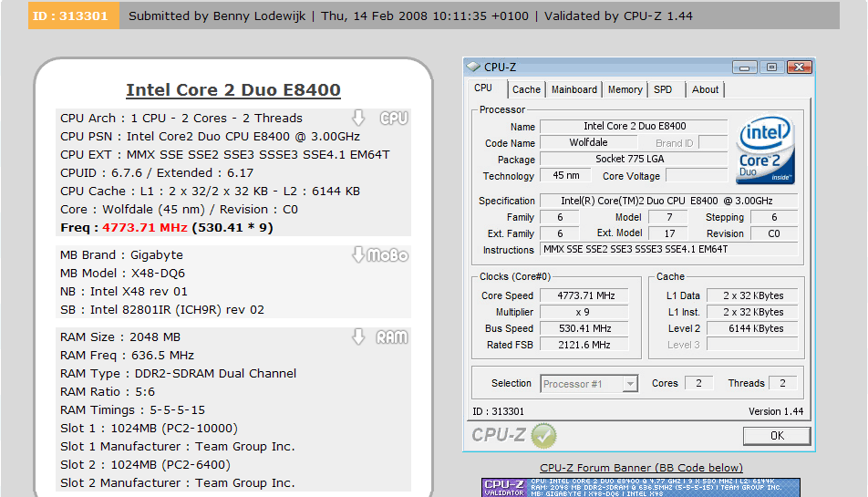This screenshot has height=497, width=868.
Task: Click the NB : Intel X48 rev 01 line
Action: 124,291
